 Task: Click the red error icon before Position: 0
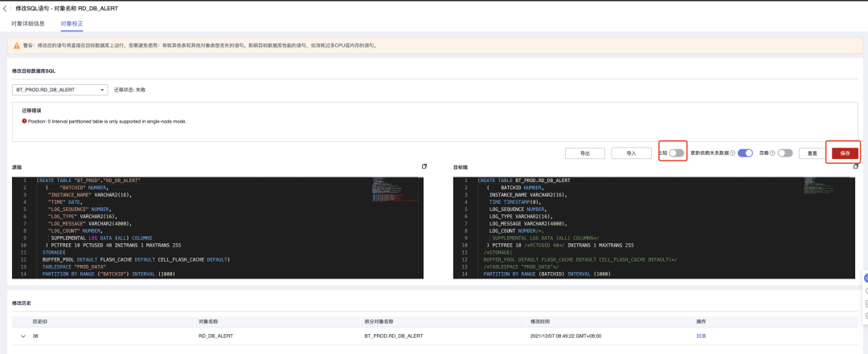pos(24,120)
